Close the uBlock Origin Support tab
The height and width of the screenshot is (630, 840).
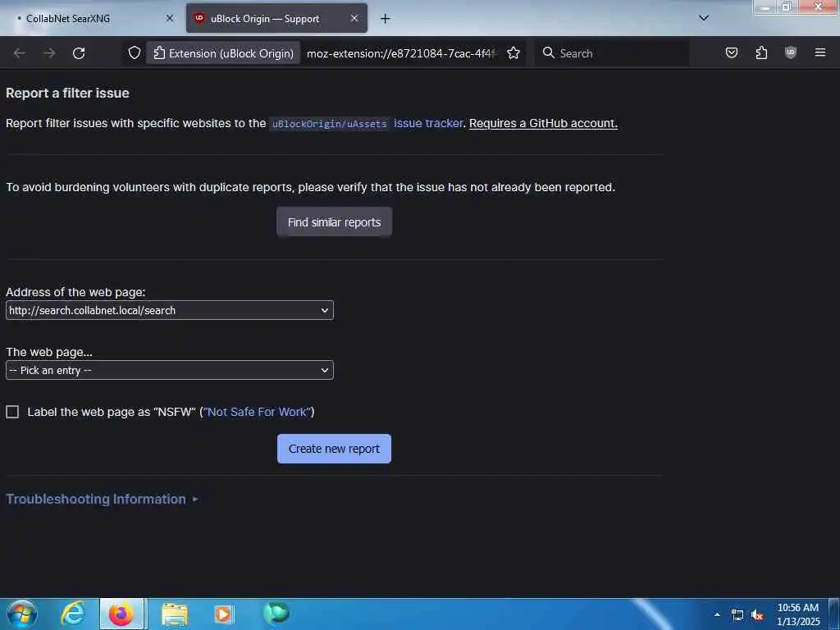click(354, 18)
